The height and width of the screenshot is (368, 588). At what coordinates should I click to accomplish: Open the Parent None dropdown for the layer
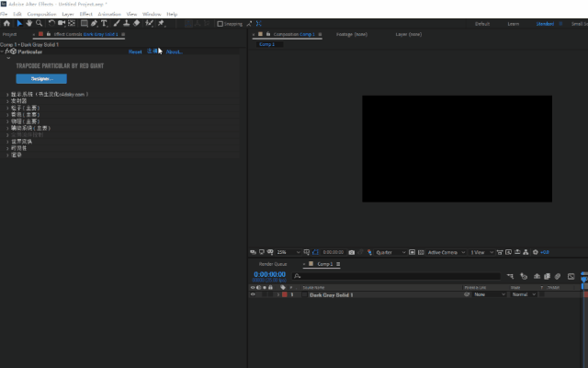[x=490, y=294]
